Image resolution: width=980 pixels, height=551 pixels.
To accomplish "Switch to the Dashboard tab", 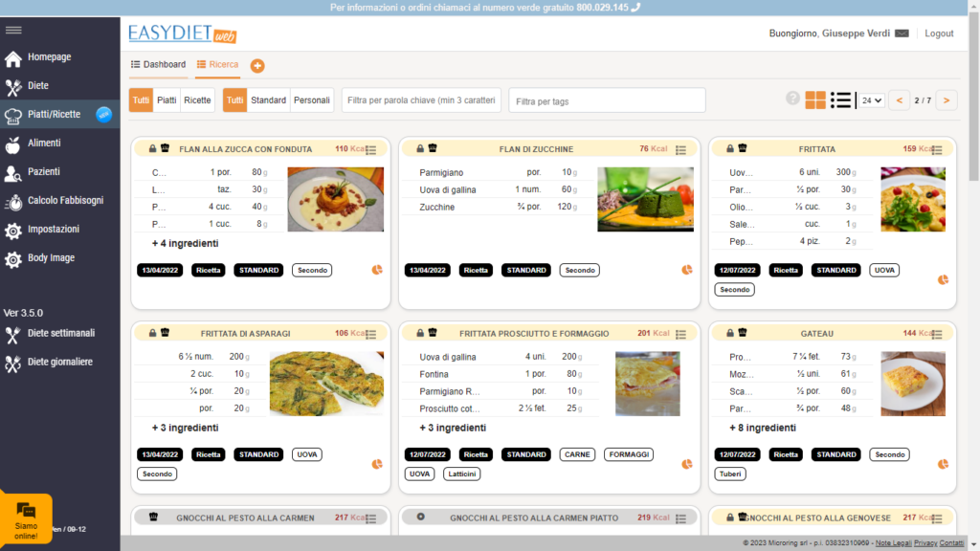I will pos(158,64).
